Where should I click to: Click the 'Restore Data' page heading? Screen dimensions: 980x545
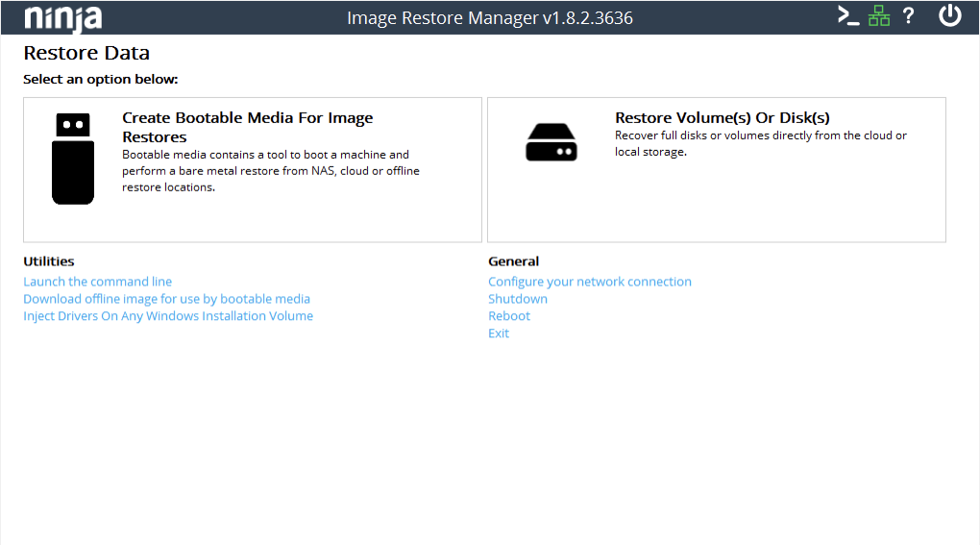pos(86,53)
